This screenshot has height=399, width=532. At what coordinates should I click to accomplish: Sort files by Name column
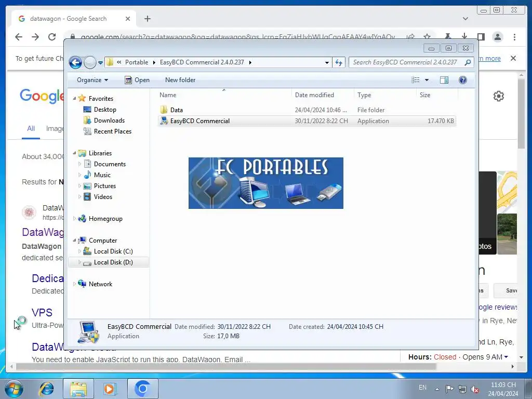pyautogui.click(x=224, y=95)
